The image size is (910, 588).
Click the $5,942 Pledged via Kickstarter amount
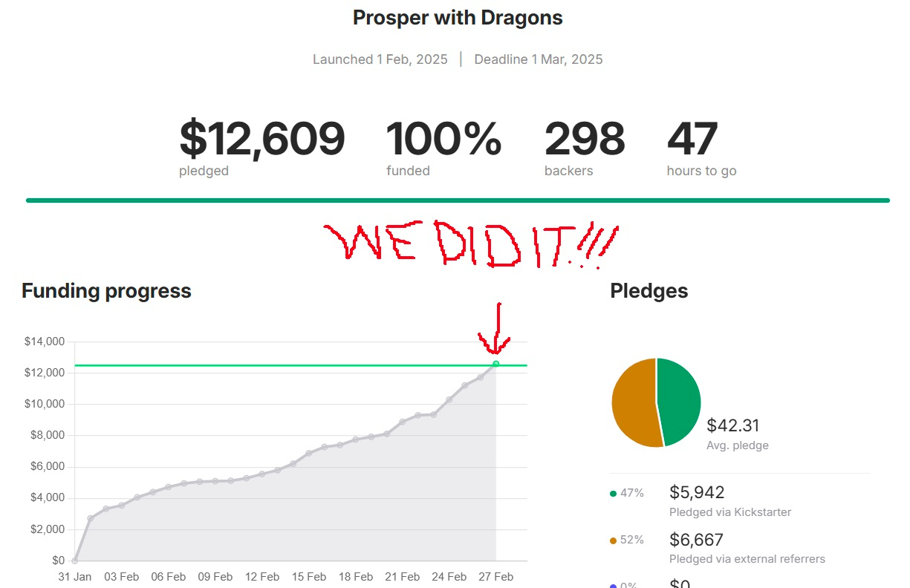[x=696, y=492]
